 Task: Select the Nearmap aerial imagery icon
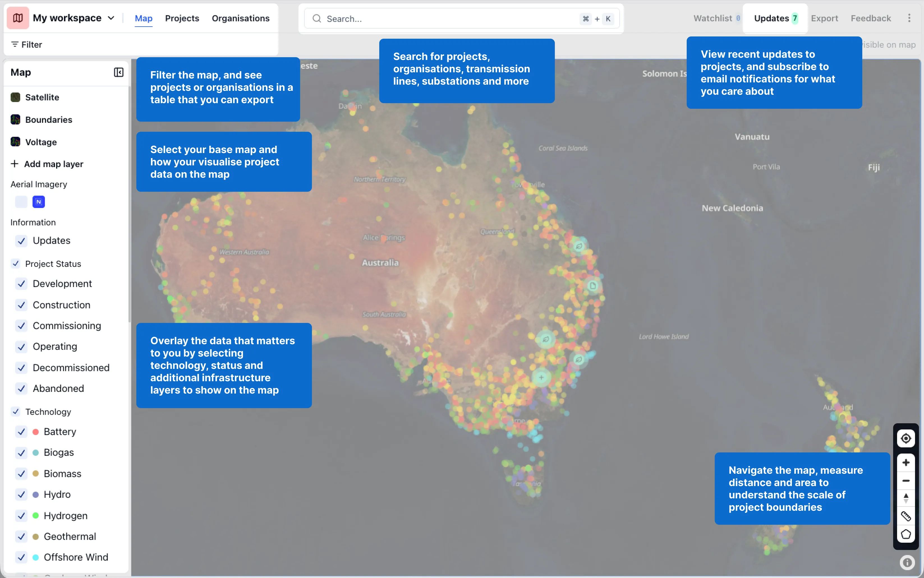[x=39, y=202]
